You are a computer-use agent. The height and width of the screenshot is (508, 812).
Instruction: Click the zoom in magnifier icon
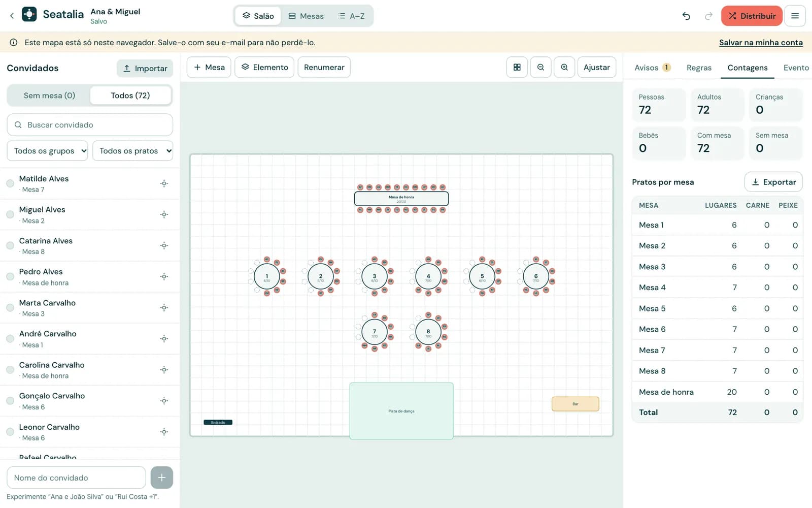point(564,67)
